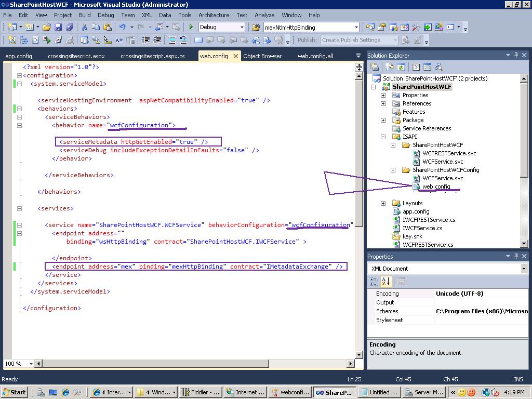This screenshot has width=532, height=399.
Task: Click the editor horizontal scrollbar thumb
Action: tap(156, 364)
